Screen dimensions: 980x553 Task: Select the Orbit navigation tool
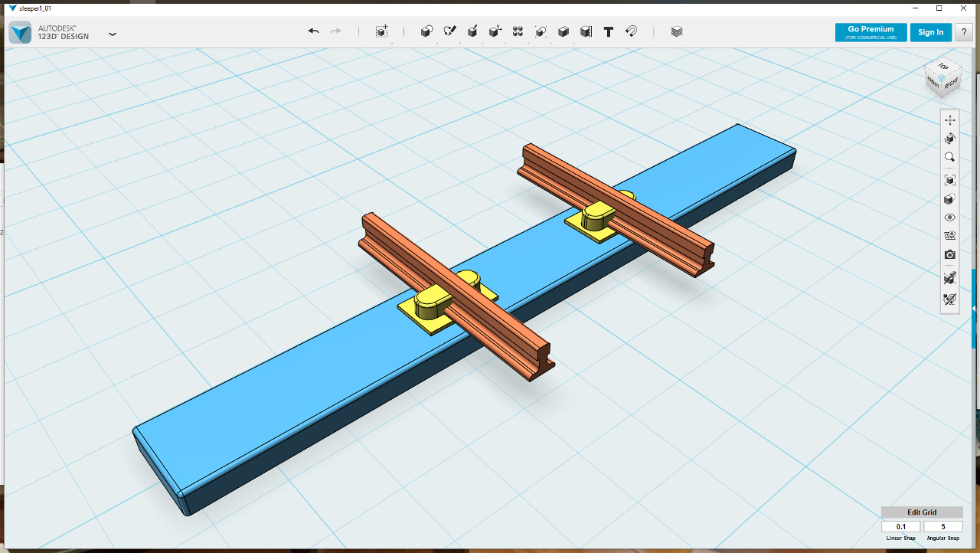950,139
